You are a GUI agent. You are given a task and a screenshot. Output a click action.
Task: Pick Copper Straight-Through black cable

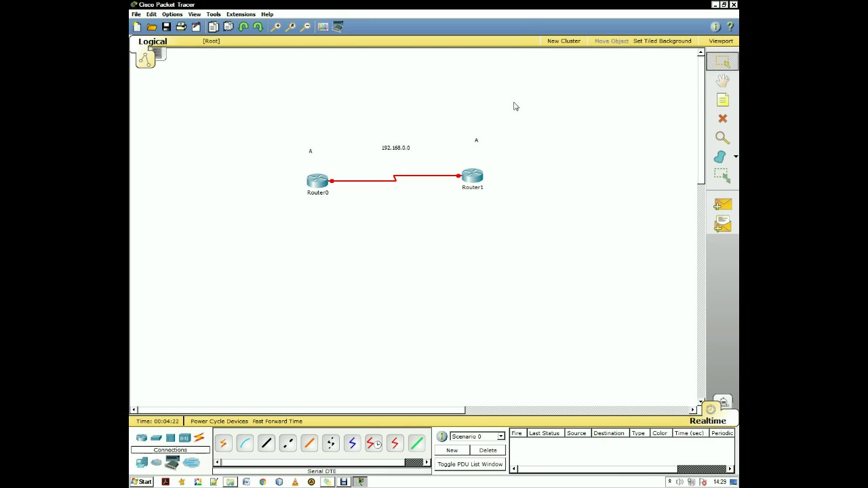pos(267,443)
